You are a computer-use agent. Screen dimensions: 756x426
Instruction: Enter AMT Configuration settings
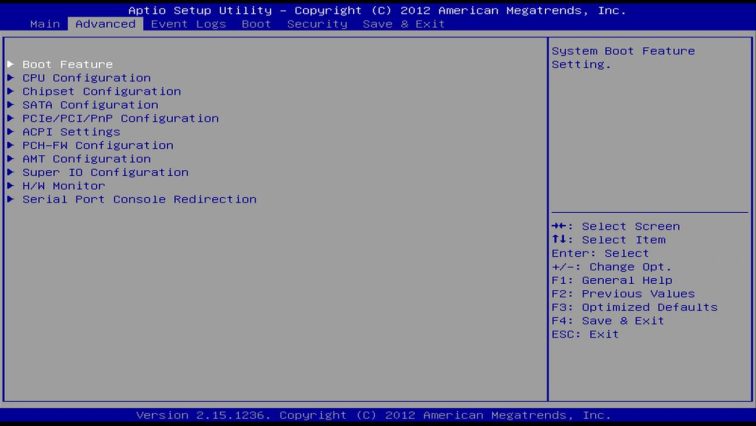pyautogui.click(x=86, y=159)
